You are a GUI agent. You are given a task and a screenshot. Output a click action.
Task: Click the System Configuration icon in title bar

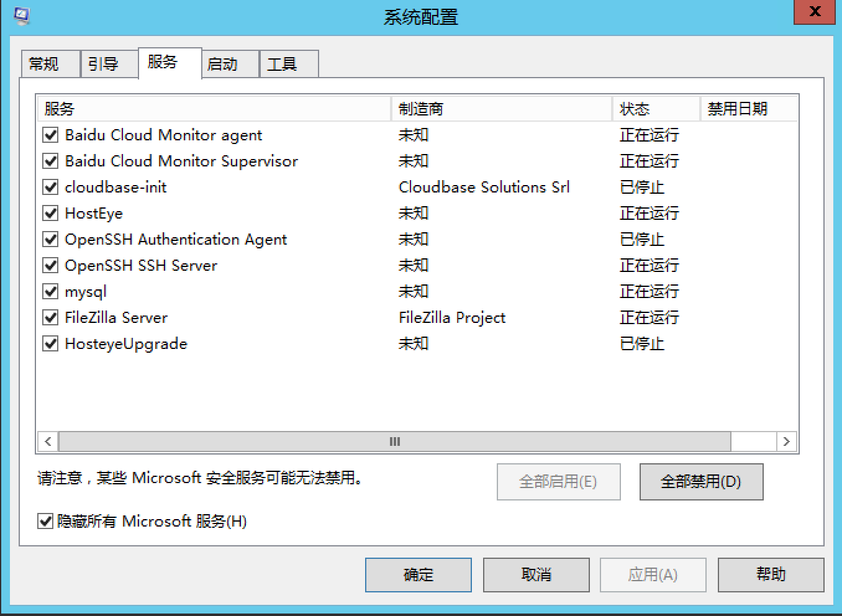[x=22, y=15]
